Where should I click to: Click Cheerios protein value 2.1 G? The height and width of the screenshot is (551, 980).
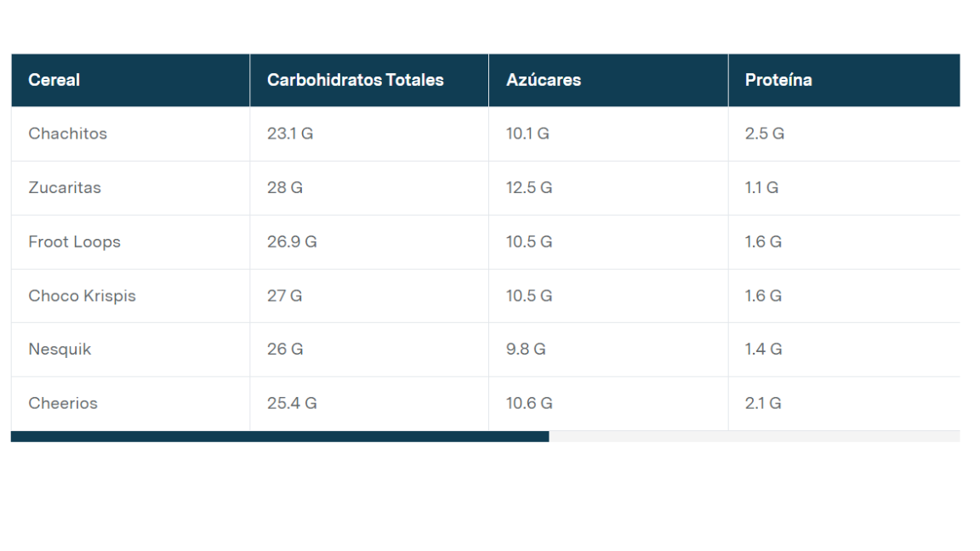pos(763,403)
